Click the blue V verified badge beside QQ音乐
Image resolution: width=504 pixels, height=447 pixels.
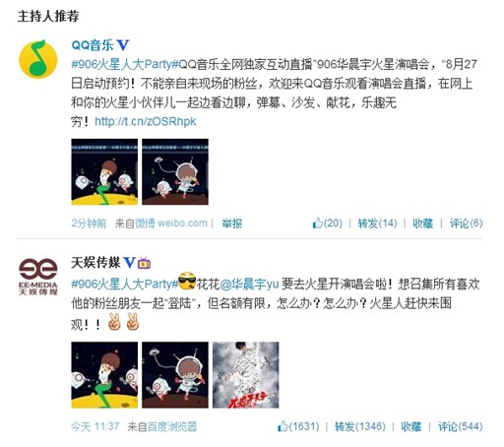pos(123,45)
